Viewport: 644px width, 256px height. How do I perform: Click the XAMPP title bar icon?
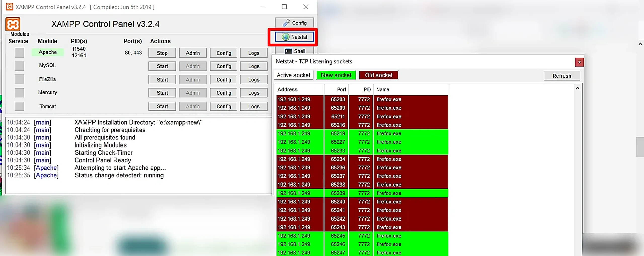click(9, 7)
